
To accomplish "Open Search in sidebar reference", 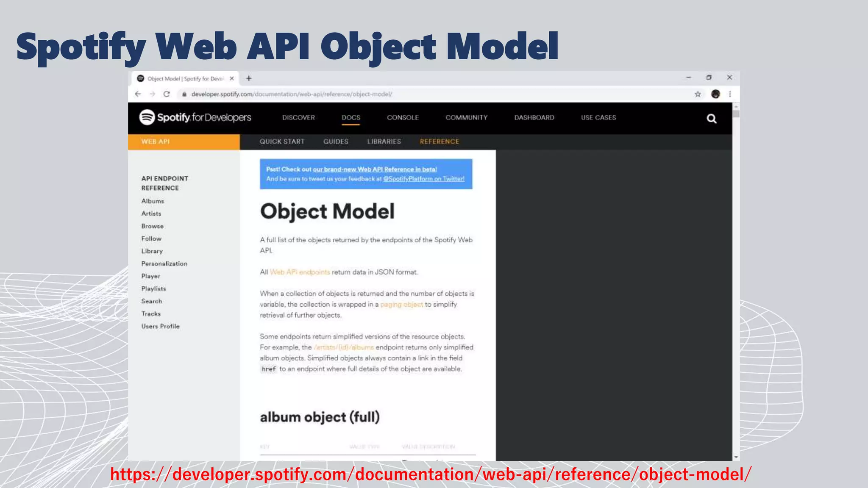I will [152, 301].
